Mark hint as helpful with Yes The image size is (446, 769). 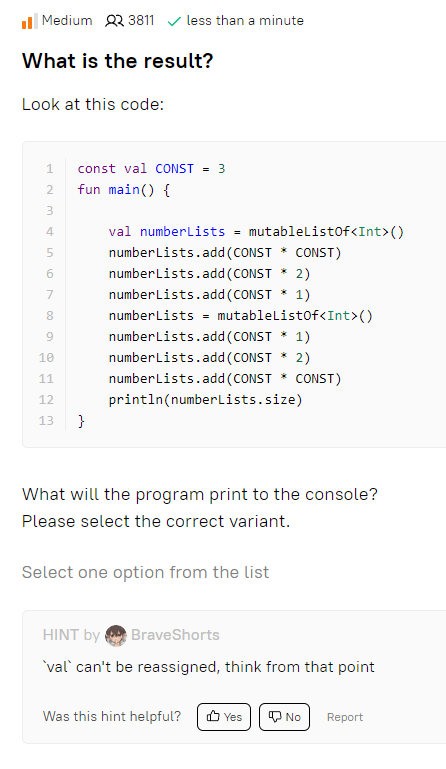pyautogui.click(x=224, y=717)
